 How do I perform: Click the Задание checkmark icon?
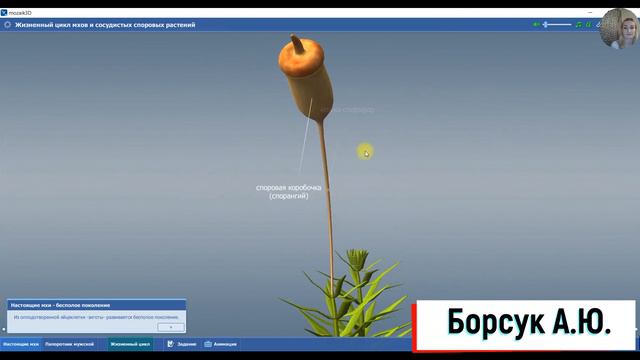[171, 344]
